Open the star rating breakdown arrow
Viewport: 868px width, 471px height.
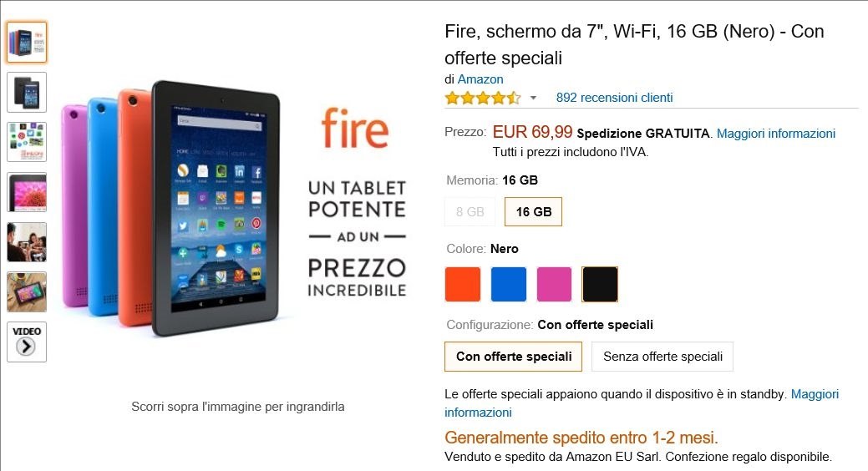point(533,98)
